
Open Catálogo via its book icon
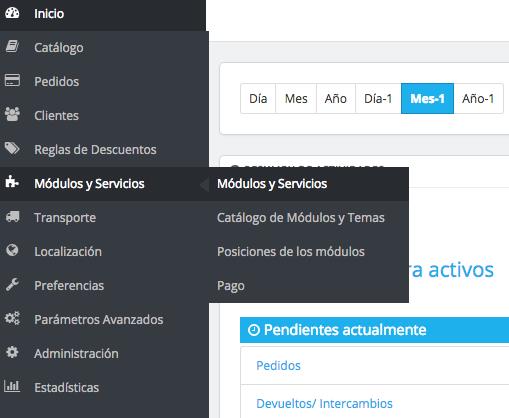(12, 47)
